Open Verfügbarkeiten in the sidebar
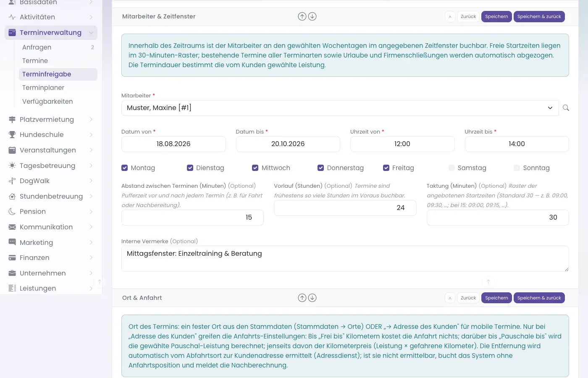Image resolution: width=588 pixels, height=378 pixels. (x=58, y=102)
